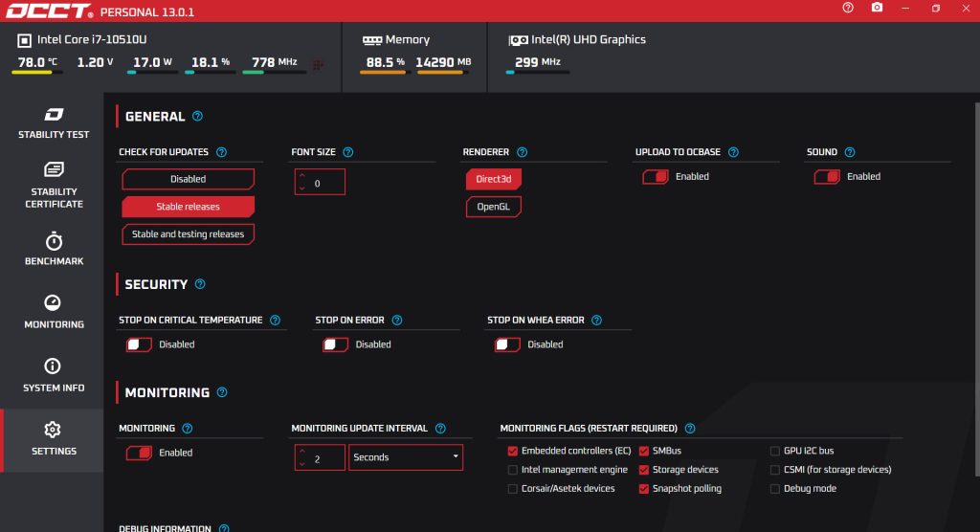The width and height of the screenshot is (980, 532).
Task: Open help for the GENERAL section
Action: (x=197, y=117)
